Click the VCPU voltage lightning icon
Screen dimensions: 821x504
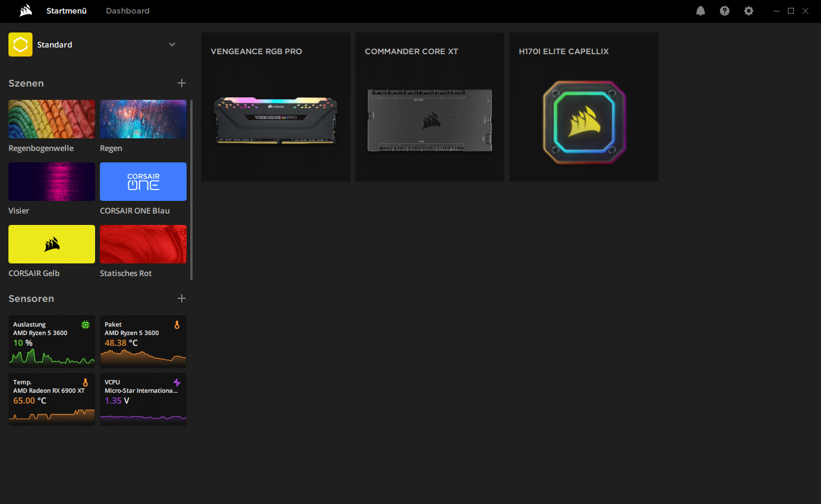(x=176, y=383)
